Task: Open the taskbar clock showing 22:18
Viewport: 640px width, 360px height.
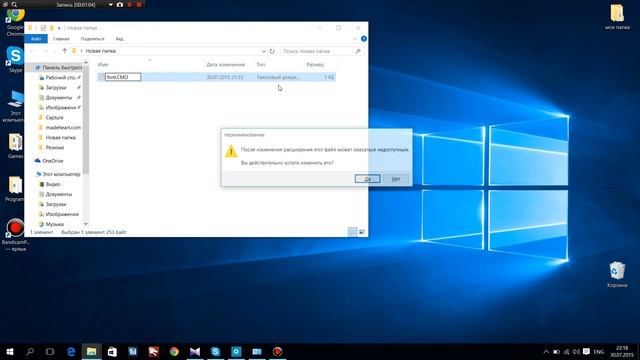Action: pyautogui.click(x=622, y=351)
